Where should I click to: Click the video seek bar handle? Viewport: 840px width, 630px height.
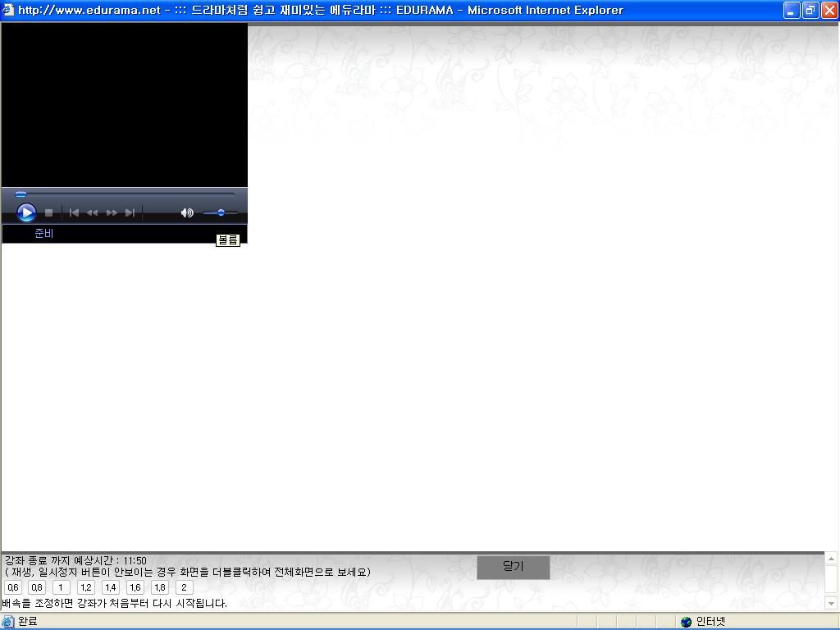[x=21, y=194]
